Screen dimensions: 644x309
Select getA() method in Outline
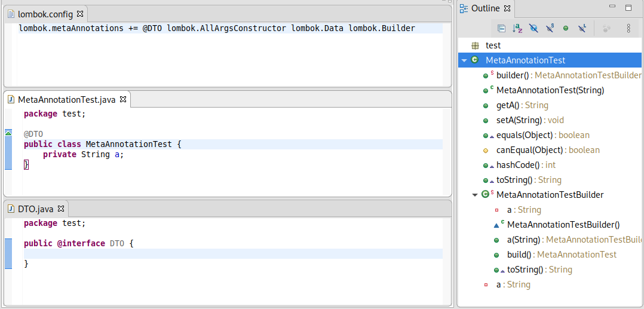522,105
